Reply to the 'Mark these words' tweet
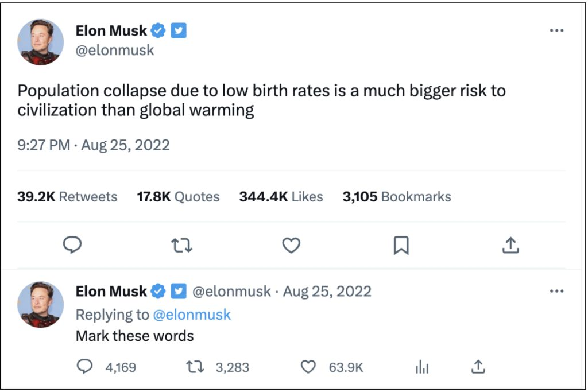 tap(87, 365)
